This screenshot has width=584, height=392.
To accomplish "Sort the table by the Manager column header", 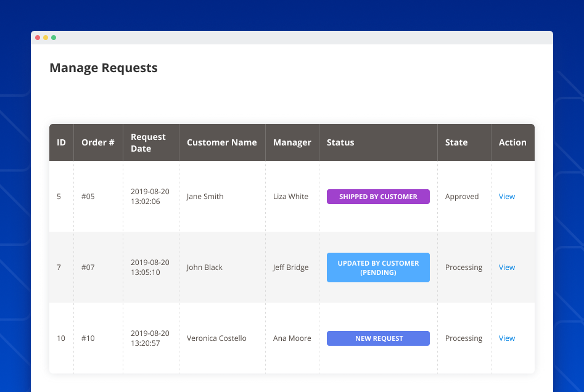I will pos(292,142).
